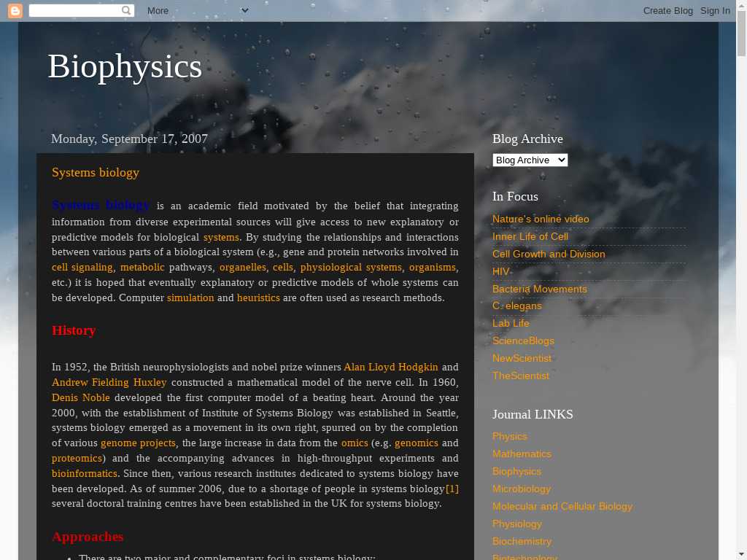Click Create Blog in top bar
747x560 pixels.
coord(667,11)
